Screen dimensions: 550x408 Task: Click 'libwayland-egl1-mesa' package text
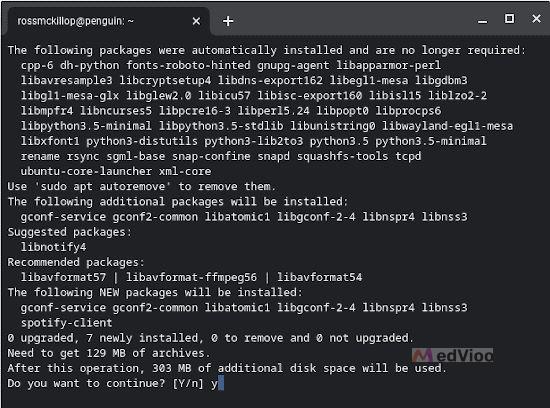(x=448, y=126)
